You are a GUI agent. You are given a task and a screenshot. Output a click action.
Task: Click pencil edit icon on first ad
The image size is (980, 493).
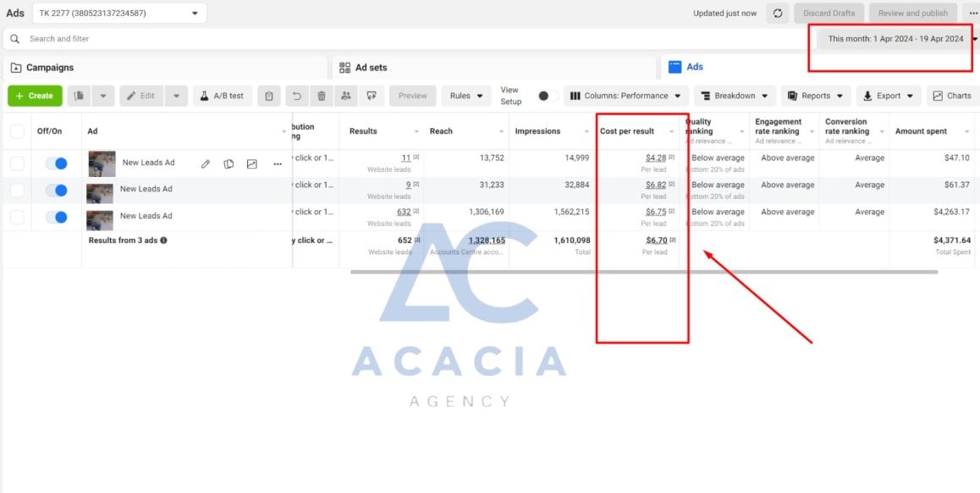pos(205,164)
